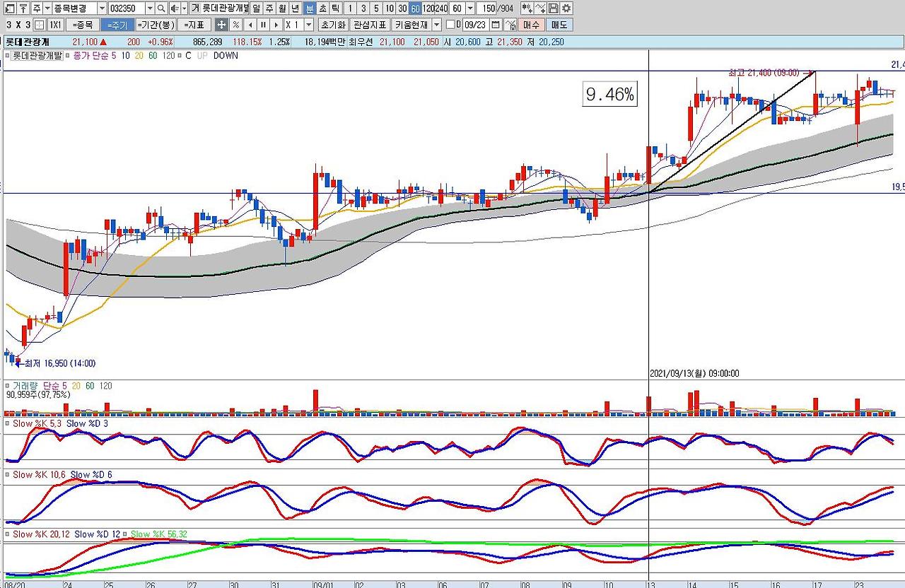Choose the 240 minute interval
Viewport: 905px width, 588px height.
click(442, 8)
